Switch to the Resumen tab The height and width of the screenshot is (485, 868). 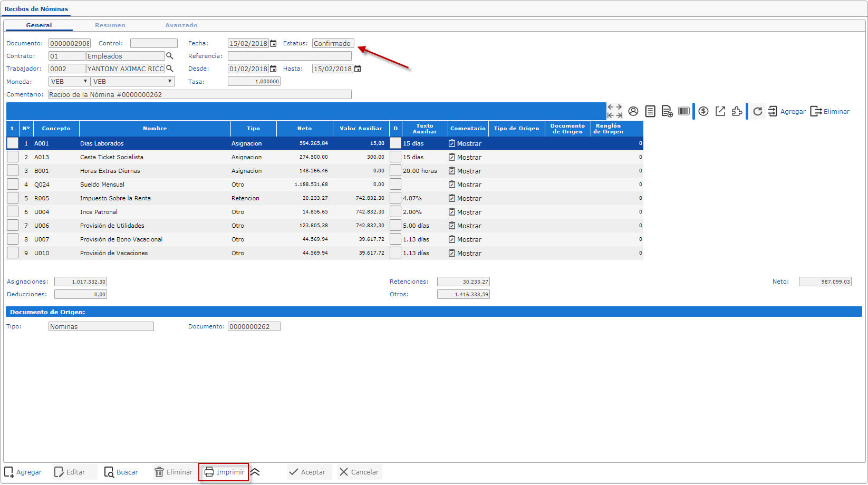tap(110, 25)
